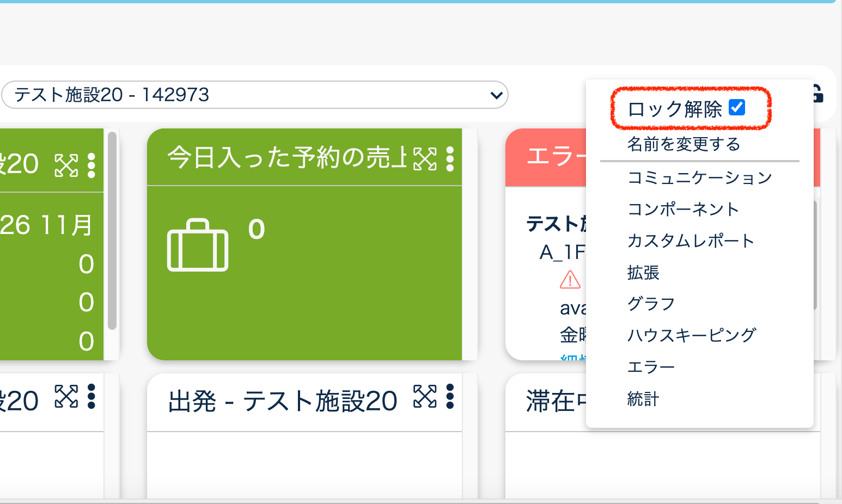
Task: Click the suitcase icon in the green sales card
Action: (x=198, y=245)
